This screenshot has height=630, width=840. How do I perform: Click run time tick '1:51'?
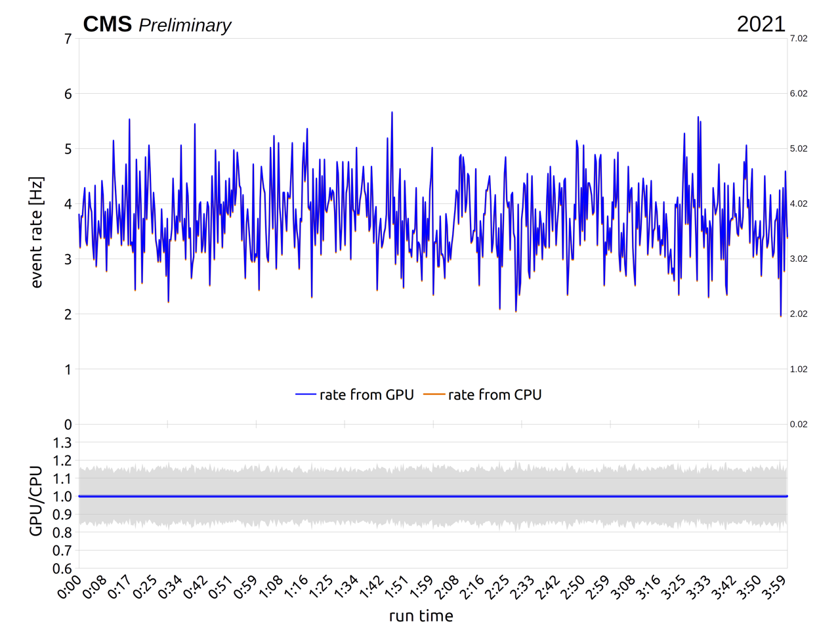click(x=398, y=587)
